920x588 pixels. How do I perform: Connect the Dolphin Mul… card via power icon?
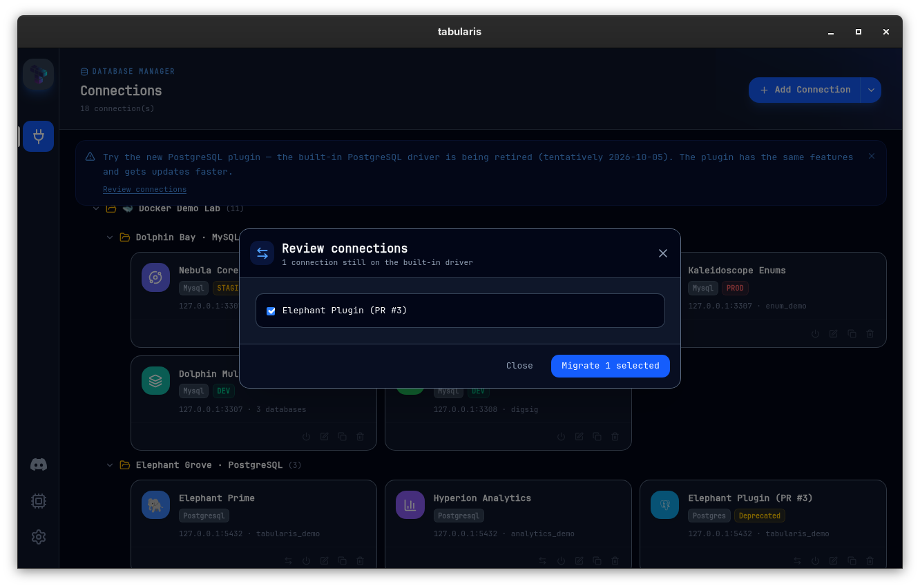click(307, 437)
